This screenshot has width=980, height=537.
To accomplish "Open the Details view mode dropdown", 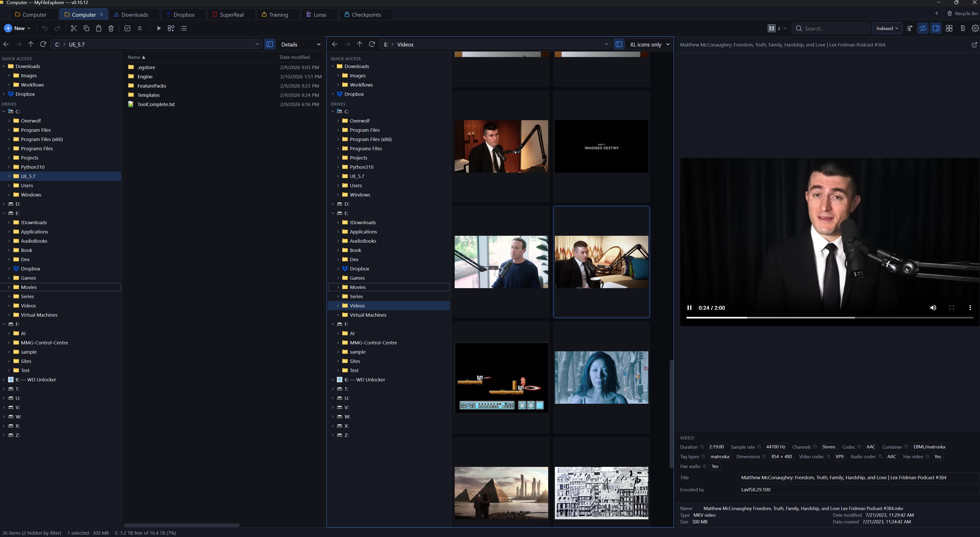I will (300, 44).
